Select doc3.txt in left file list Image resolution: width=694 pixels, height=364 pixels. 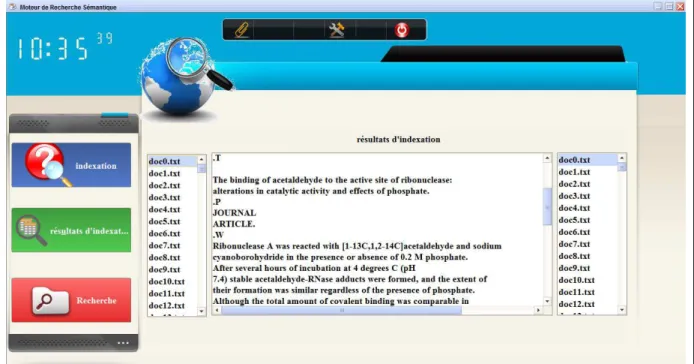click(x=173, y=197)
